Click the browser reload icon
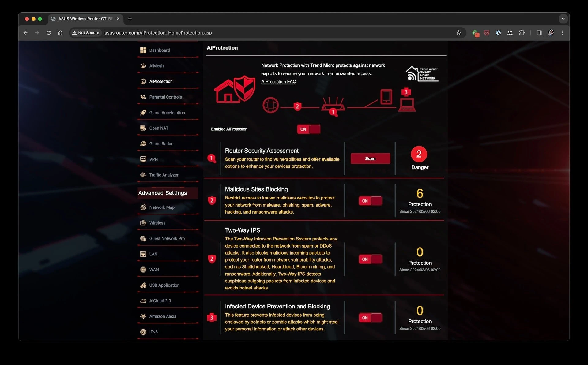Screen dimensions: 588x365 (49, 33)
